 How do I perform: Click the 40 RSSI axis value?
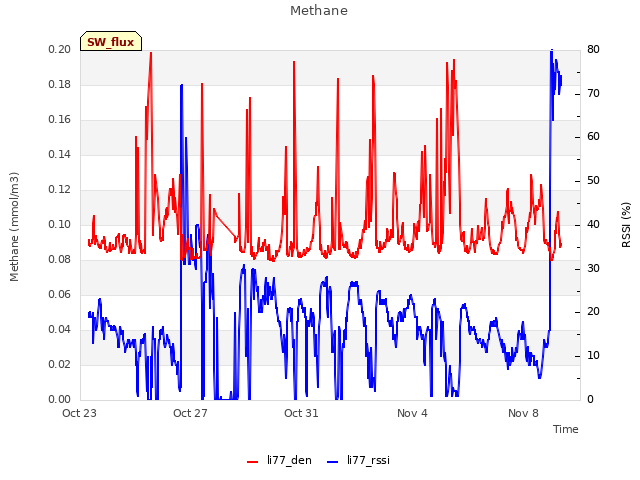pyautogui.click(x=593, y=225)
